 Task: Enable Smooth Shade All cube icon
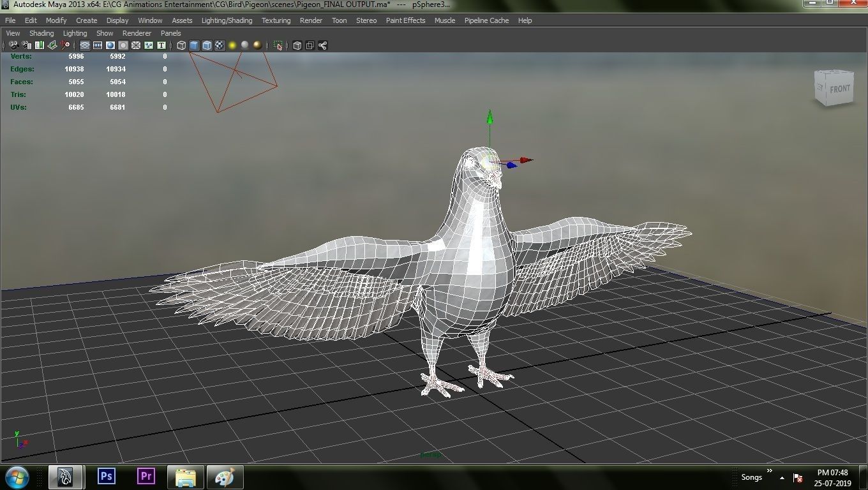pyautogui.click(x=194, y=45)
